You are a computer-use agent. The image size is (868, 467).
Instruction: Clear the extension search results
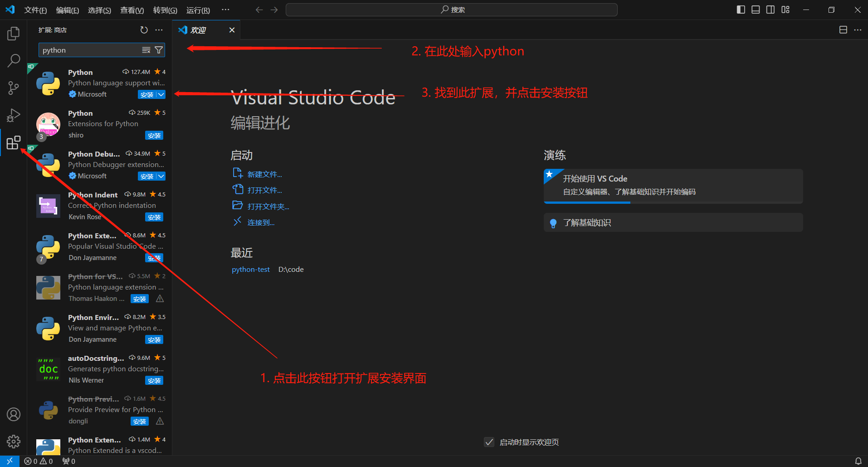tap(146, 50)
